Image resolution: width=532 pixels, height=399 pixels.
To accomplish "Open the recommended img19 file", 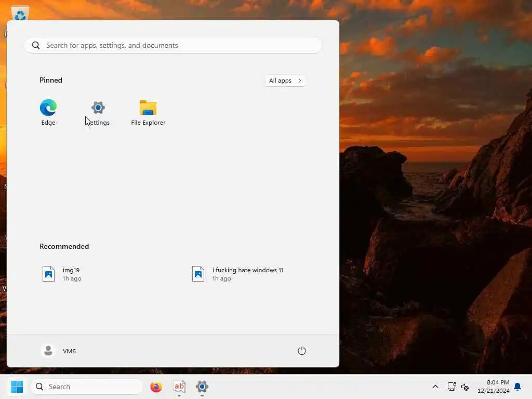I will [x=62, y=274].
